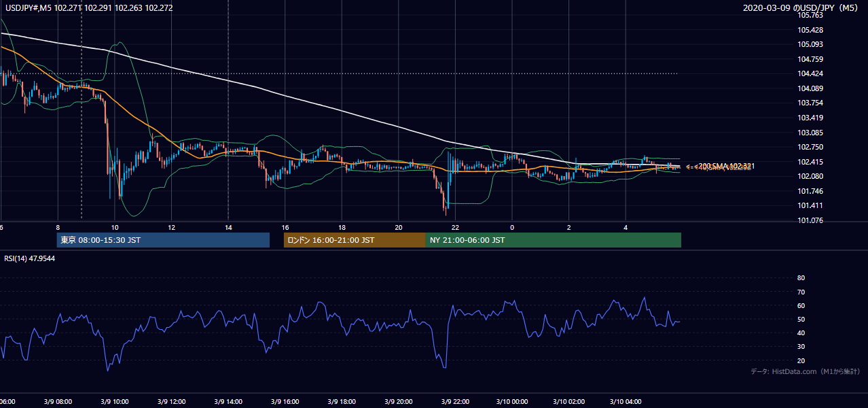Click the 3/9 08:00 time label

pos(58,402)
